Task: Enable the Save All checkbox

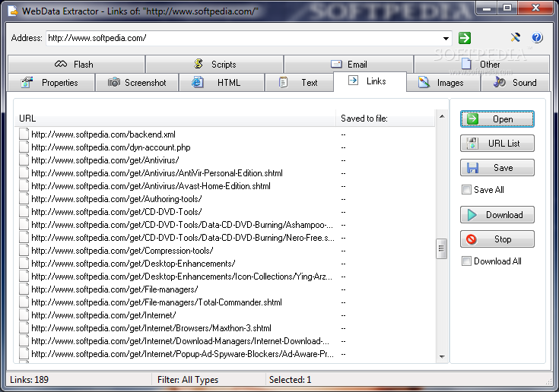Action: 466,189
